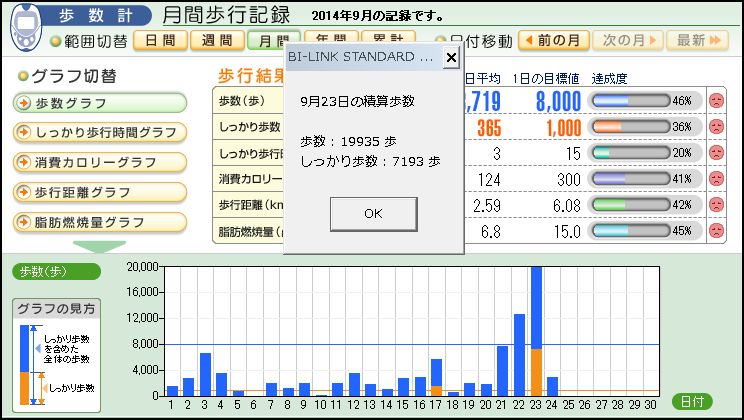Click the 1日の目標値 column header
The image size is (744, 420).
(x=546, y=79)
